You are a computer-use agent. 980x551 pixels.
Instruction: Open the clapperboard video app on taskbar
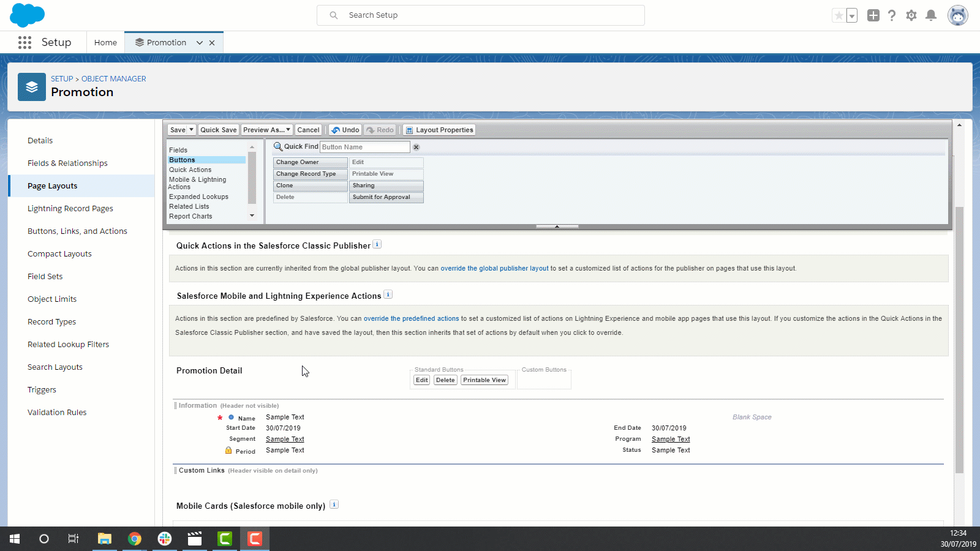(195, 539)
